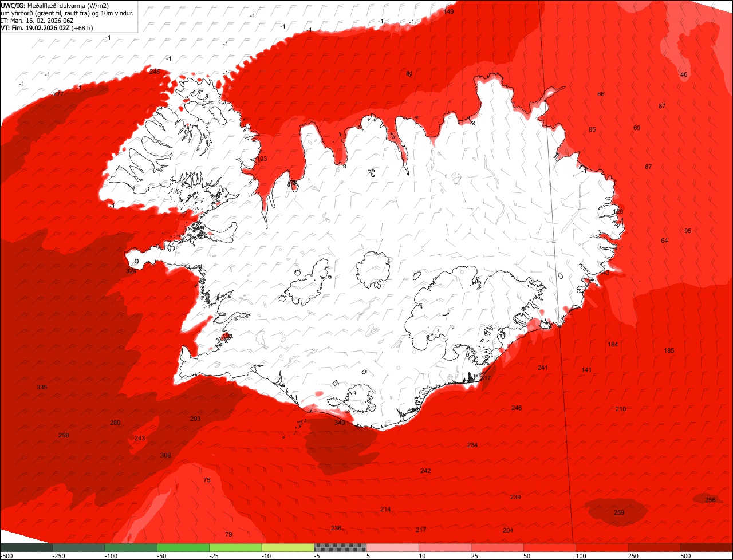Click the map value '214'
The height and width of the screenshot is (560, 733).
coord(385,510)
